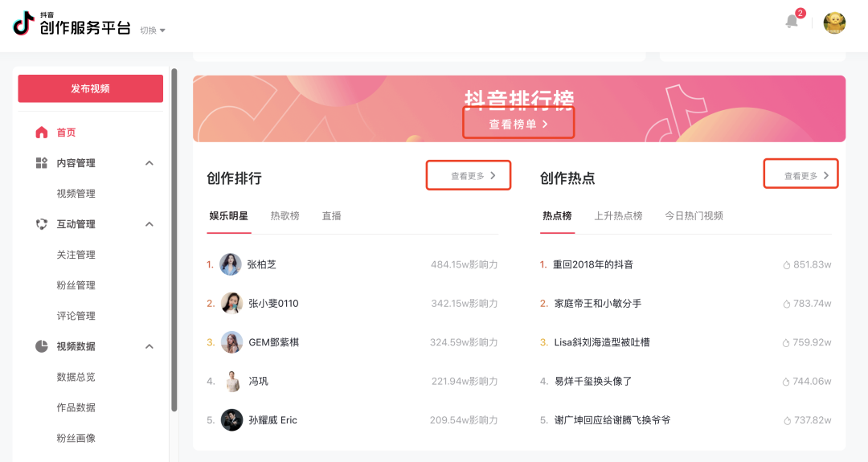Collapse the 视频数据 section chevron
Image resolution: width=868 pixels, height=462 pixels.
pyautogui.click(x=149, y=346)
